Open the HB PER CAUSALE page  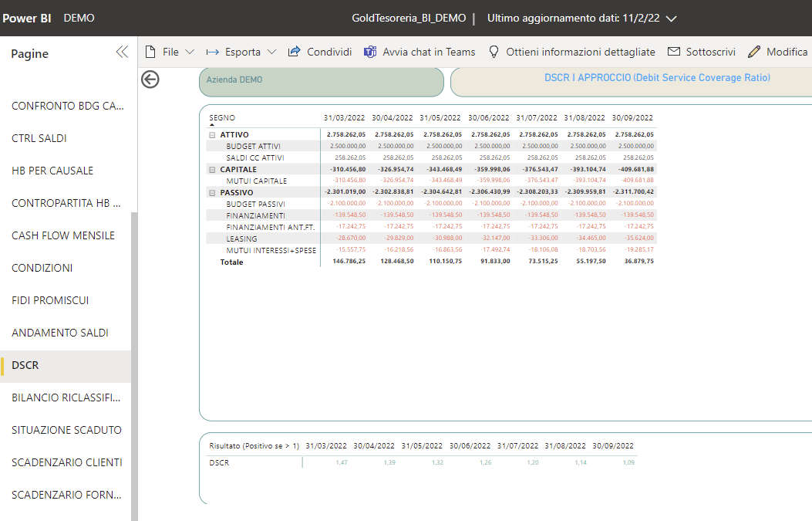pos(52,171)
